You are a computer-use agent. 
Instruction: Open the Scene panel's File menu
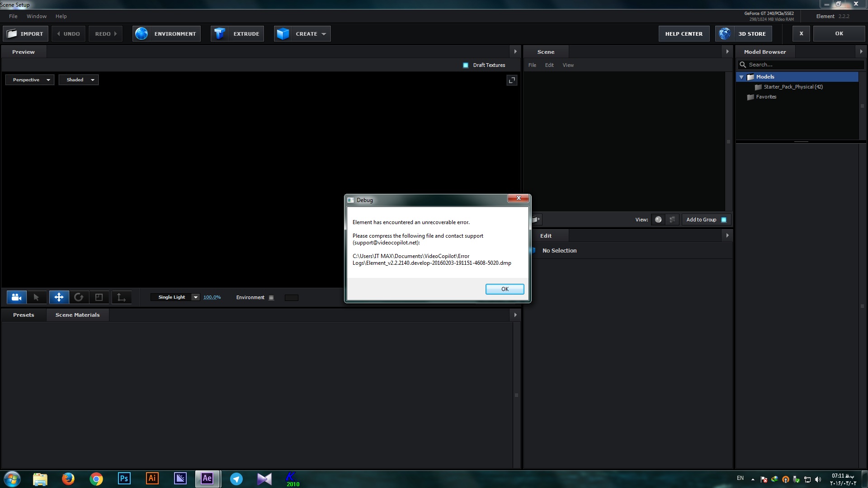click(x=532, y=65)
